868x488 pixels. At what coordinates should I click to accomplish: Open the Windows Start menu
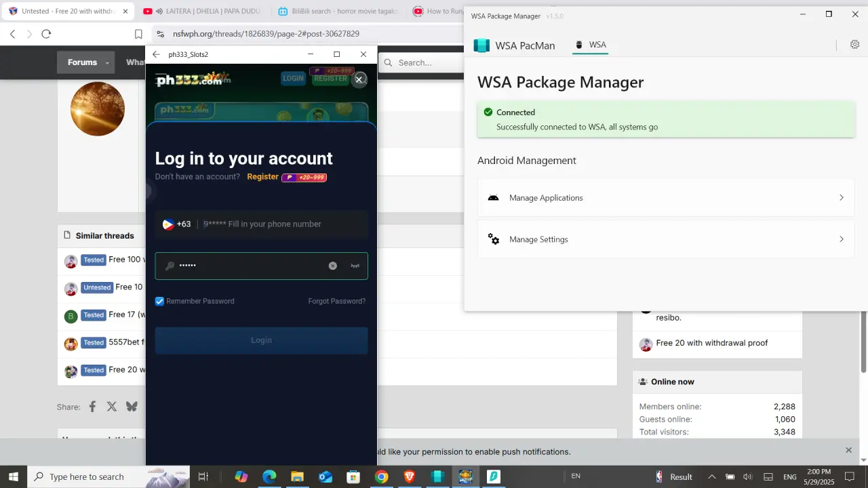pos(14,476)
